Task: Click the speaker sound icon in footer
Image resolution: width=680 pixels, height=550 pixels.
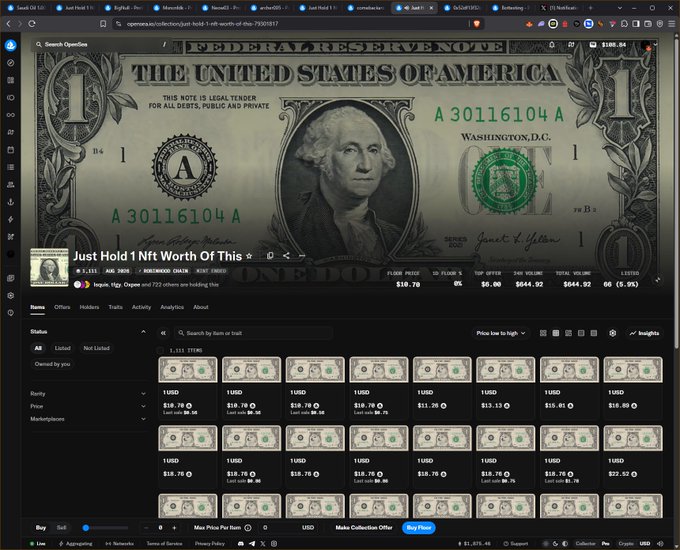Action: point(660,543)
